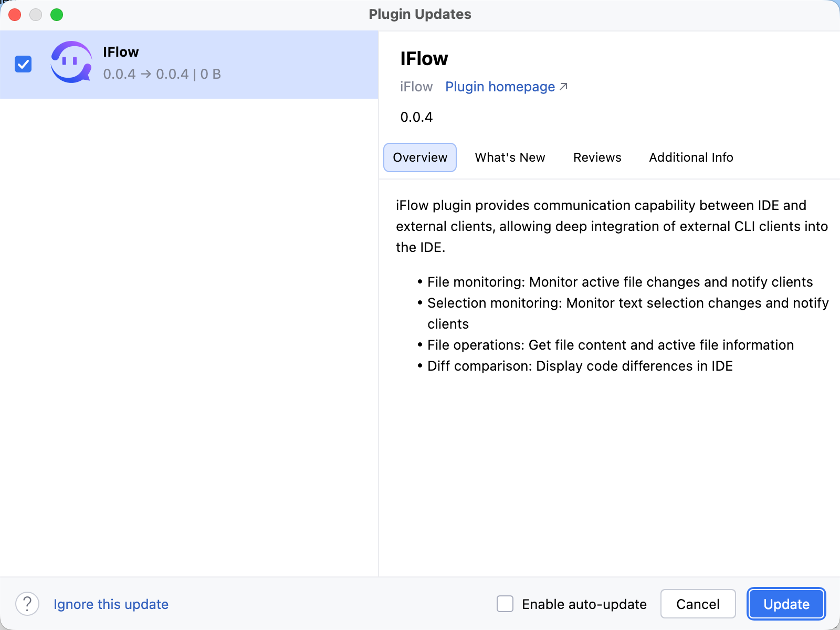
Task: Switch to the Overview tab
Action: [419, 157]
